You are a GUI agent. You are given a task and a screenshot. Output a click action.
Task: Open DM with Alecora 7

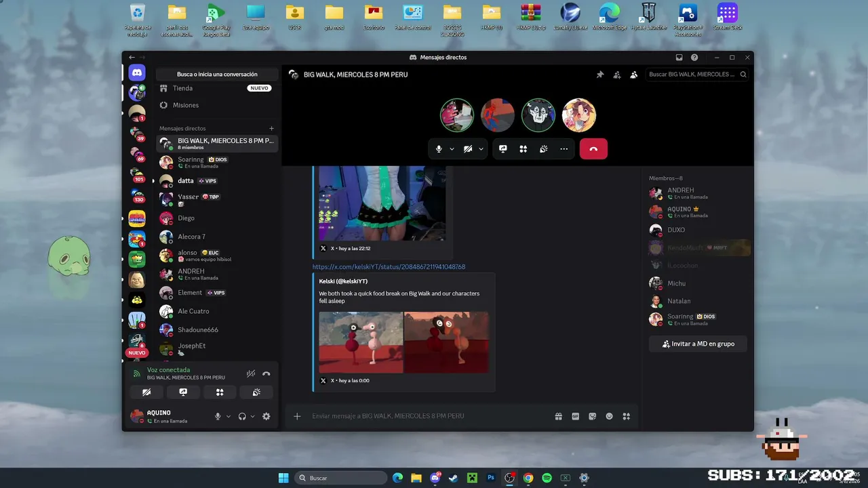(217, 237)
